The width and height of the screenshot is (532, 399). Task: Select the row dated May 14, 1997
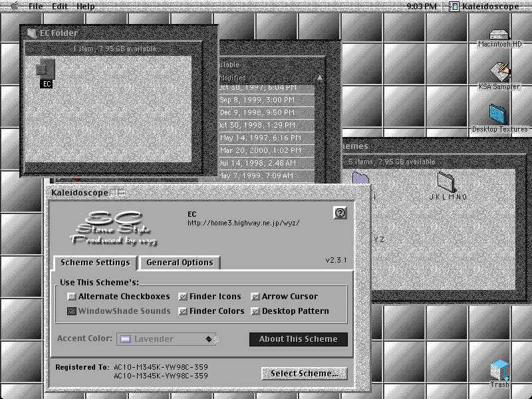pos(267,138)
